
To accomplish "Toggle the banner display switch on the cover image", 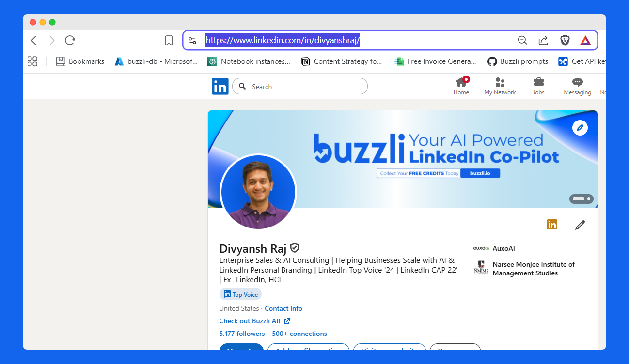I will (x=581, y=198).
